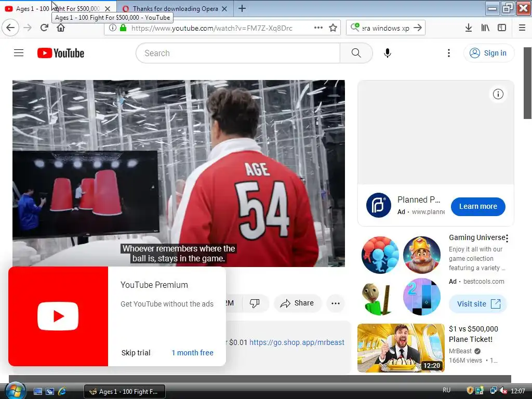
Task: Click the muted volume tray icon
Action: tap(503, 391)
